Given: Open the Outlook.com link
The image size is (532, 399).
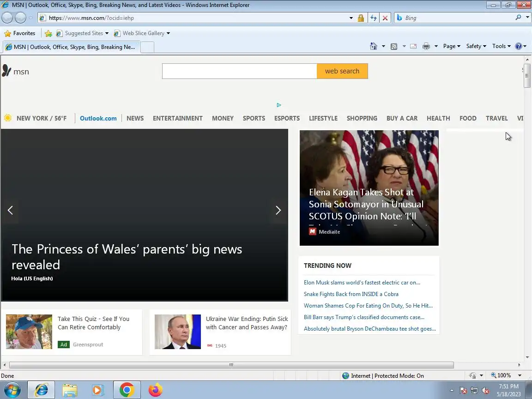Looking at the screenshot, I should pyautogui.click(x=98, y=118).
